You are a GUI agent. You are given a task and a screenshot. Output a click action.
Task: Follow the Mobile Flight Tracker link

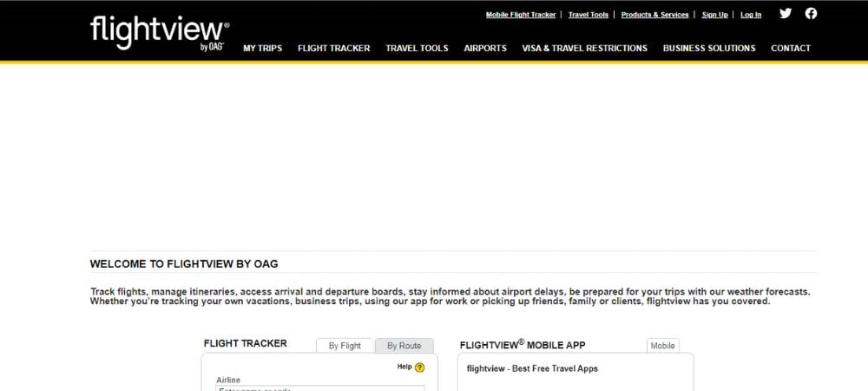click(520, 15)
